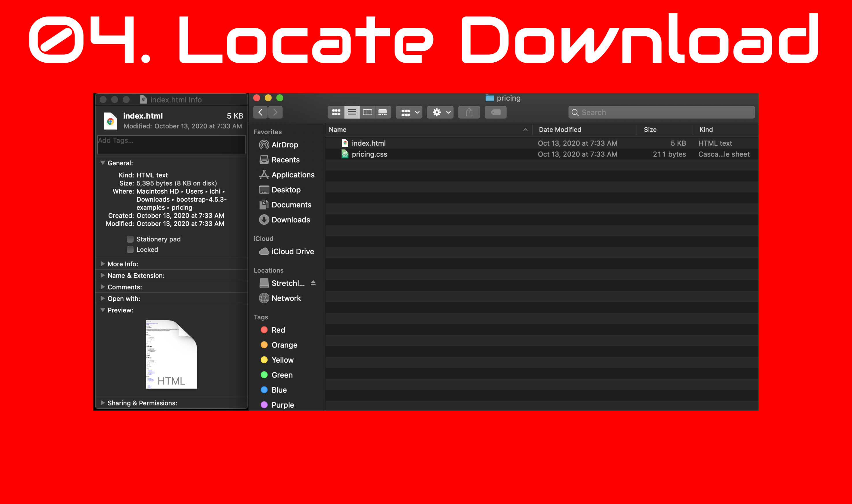Expand the Sharing & Permissions section
The image size is (852, 504).
click(x=102, y=403)
